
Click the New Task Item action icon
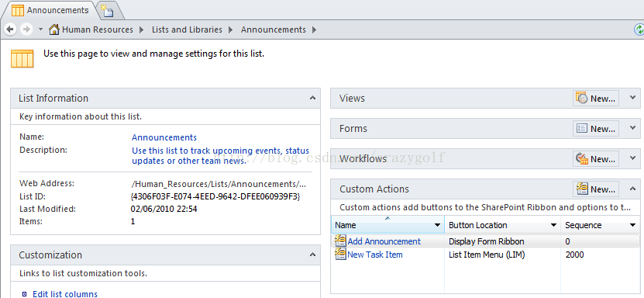(x=340, y=254)
